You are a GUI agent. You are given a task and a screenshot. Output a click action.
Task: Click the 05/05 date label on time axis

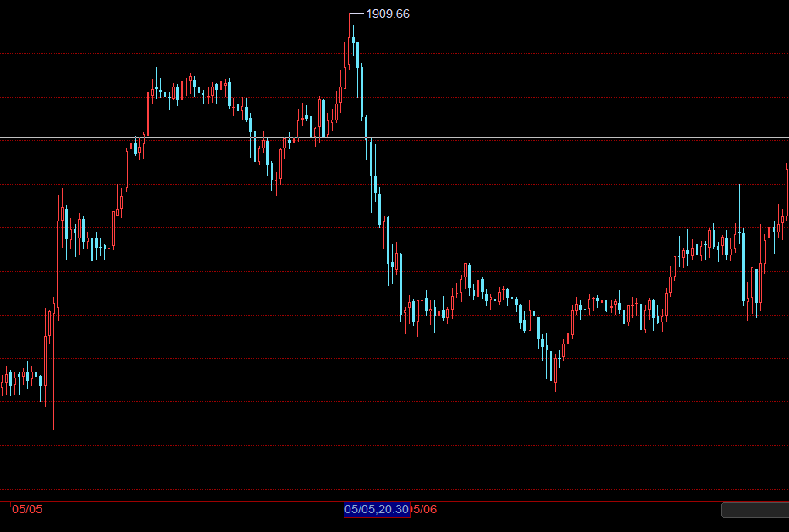[x=27, y=509]
